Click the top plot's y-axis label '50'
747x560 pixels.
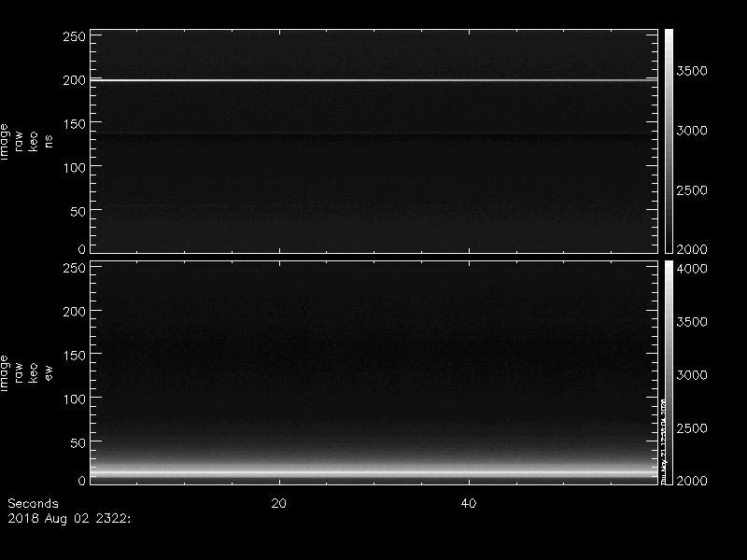click(78, 212)
